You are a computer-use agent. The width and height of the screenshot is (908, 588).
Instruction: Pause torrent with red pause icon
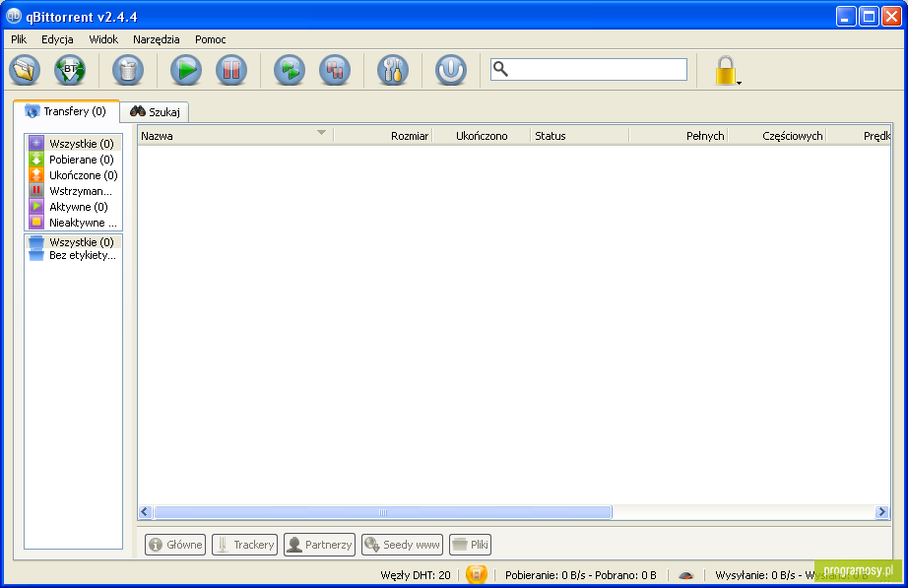pyautogui.click(x=231, y=70)
